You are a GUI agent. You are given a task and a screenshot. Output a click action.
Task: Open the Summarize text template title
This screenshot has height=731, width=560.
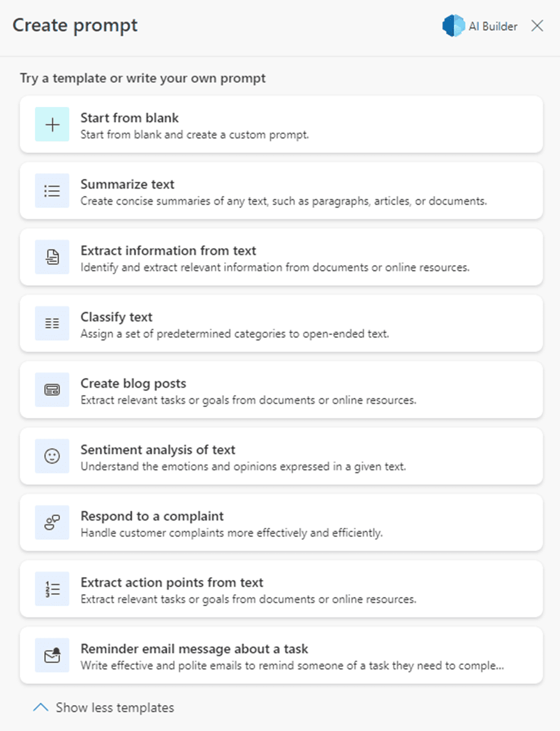tap(127, 184)
